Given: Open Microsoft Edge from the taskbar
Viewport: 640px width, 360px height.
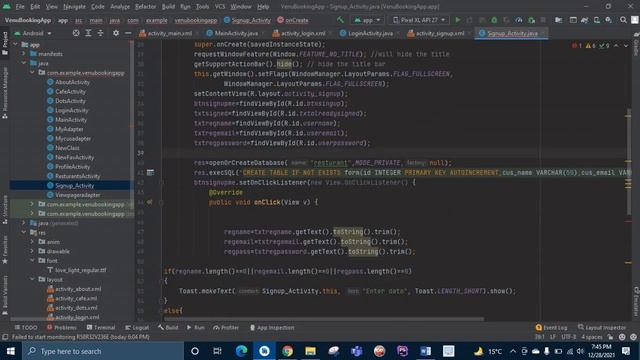Looking at the screenshot, I should 241,351.
